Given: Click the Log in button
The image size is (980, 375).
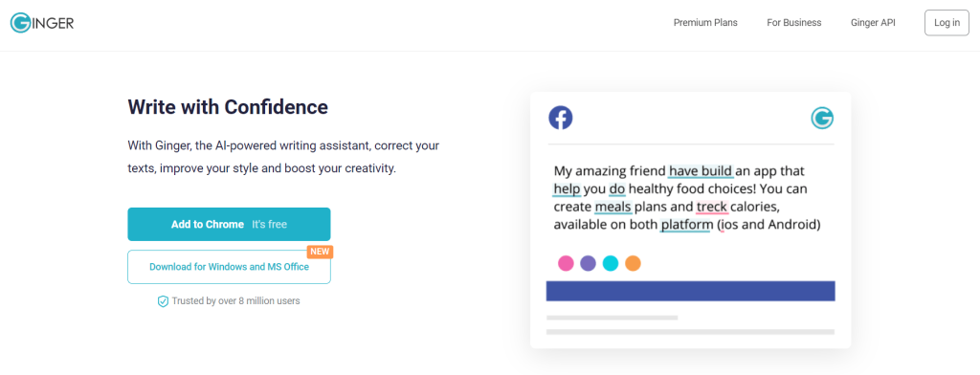Looking at the screenshot, I should coord(947,23).
